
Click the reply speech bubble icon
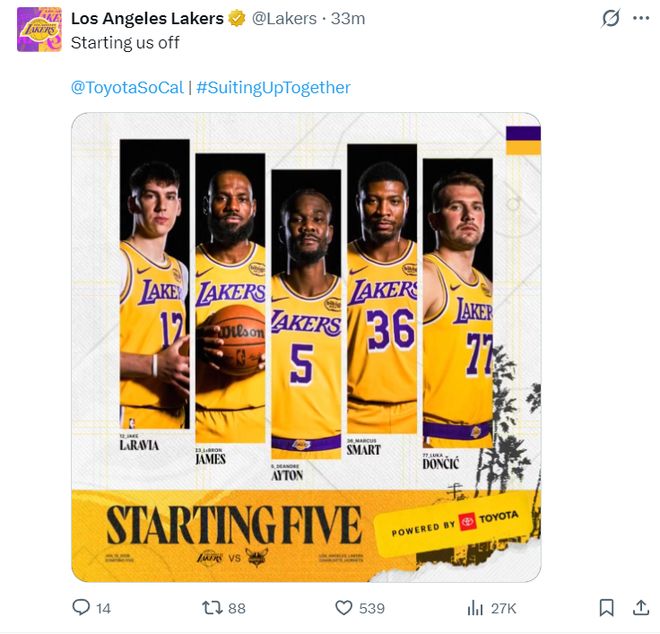[82, 607]
